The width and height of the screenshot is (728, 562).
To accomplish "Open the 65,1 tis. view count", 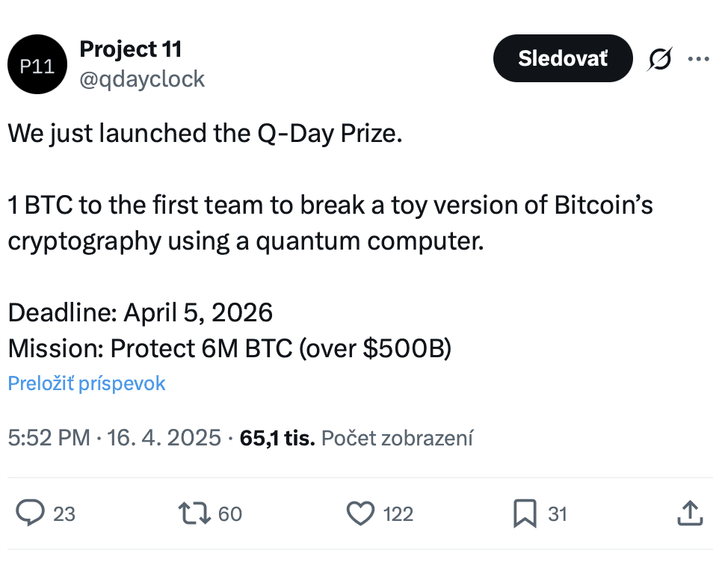I will tap(277, 438).
